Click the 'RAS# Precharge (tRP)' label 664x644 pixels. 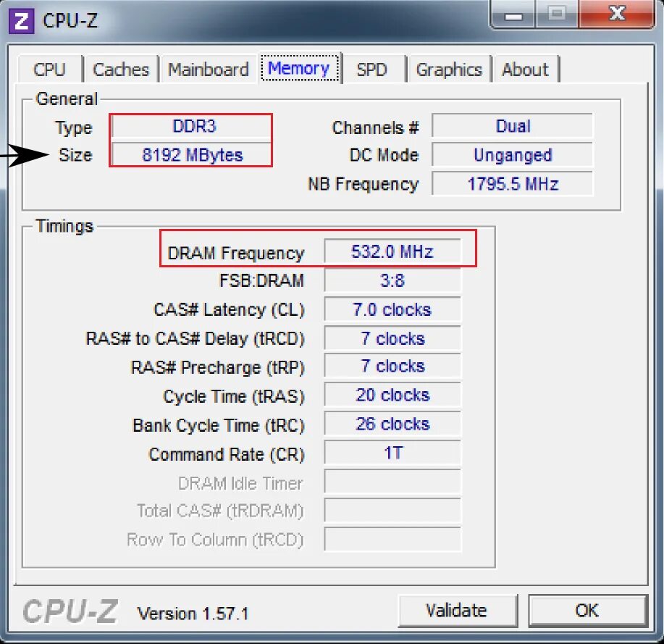tap(218, 367)
